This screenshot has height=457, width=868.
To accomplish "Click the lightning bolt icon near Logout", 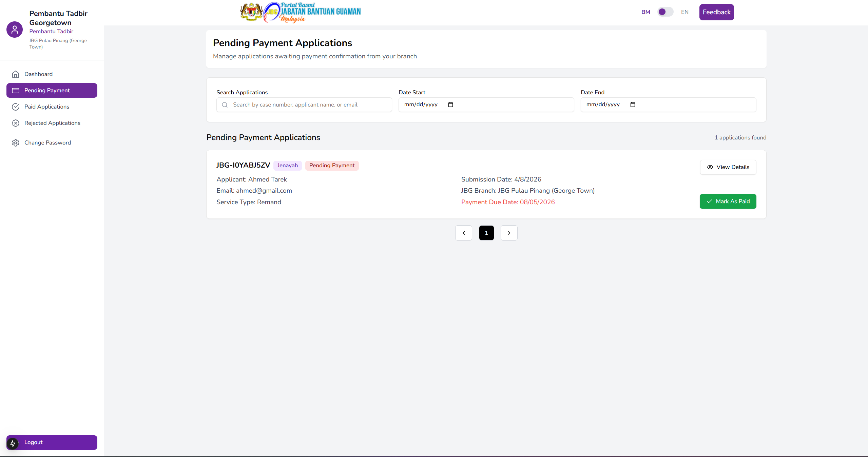I will [x=13, y=443].
